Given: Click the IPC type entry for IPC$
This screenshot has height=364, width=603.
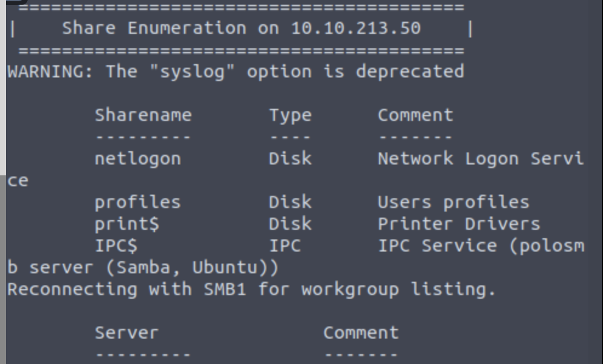Looking at the screenshot, I should 285,245.
